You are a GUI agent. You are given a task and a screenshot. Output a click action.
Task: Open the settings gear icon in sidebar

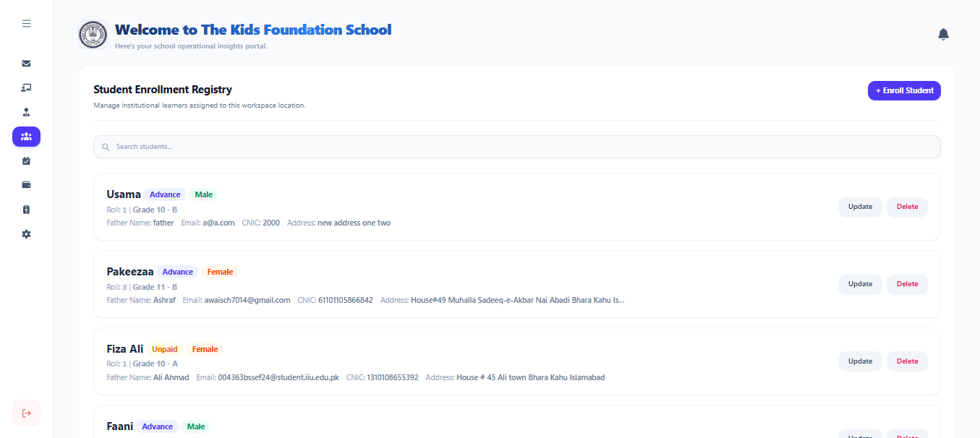pyautogui.click(x=26, y=234)
